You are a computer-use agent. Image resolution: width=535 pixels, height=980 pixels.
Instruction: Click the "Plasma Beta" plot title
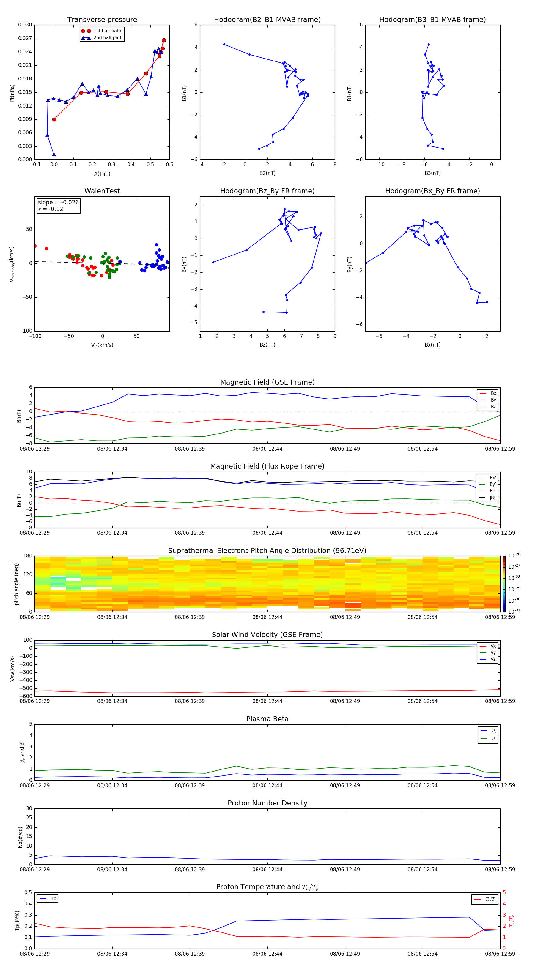(267, 719)
